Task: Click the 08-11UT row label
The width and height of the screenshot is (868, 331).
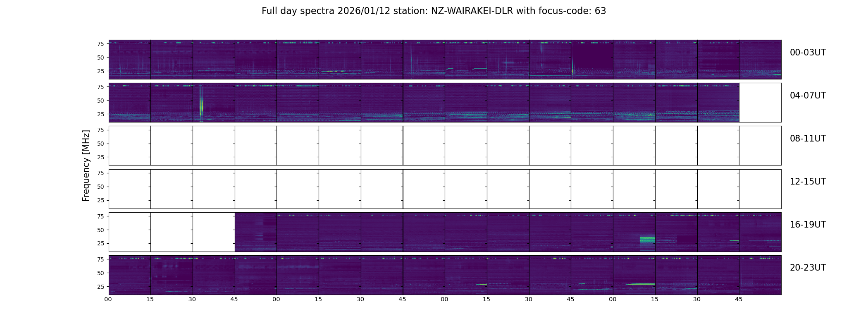Action: (x=808, y=139)
